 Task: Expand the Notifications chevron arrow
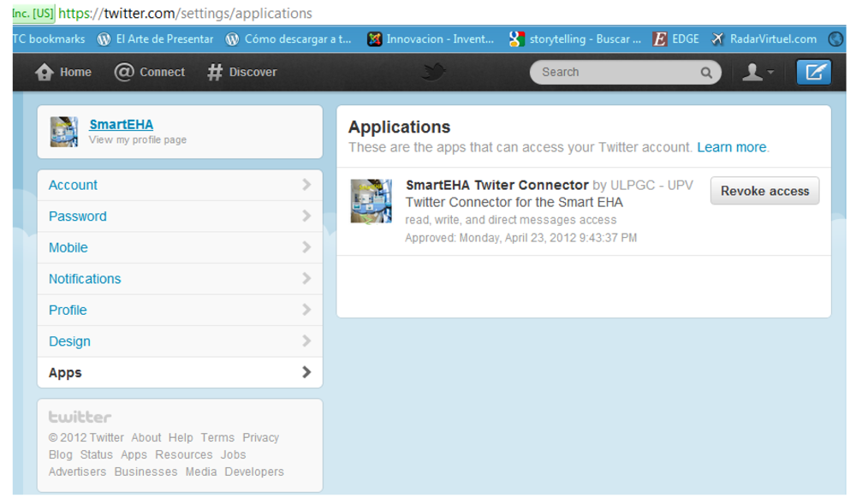(306, 279)
